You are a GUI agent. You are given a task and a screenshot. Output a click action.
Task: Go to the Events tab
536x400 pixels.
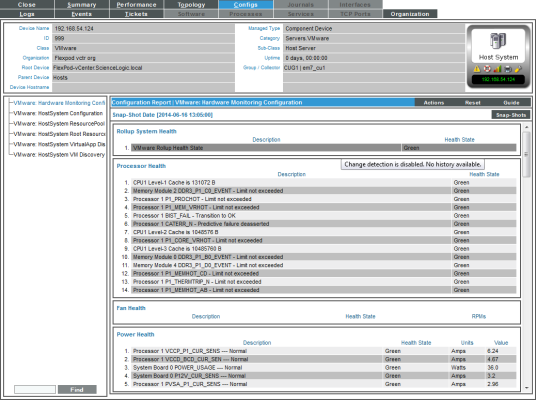[82, 14]
